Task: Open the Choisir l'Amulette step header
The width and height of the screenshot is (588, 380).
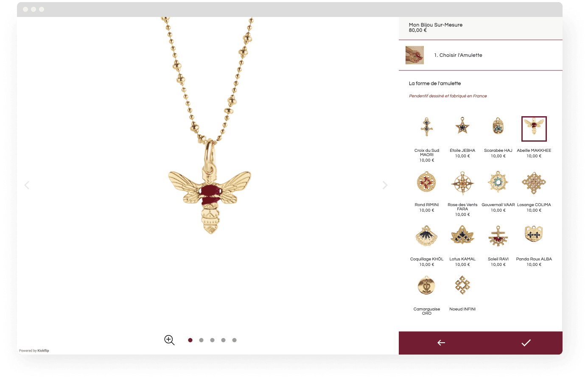Action: point(458,55)
